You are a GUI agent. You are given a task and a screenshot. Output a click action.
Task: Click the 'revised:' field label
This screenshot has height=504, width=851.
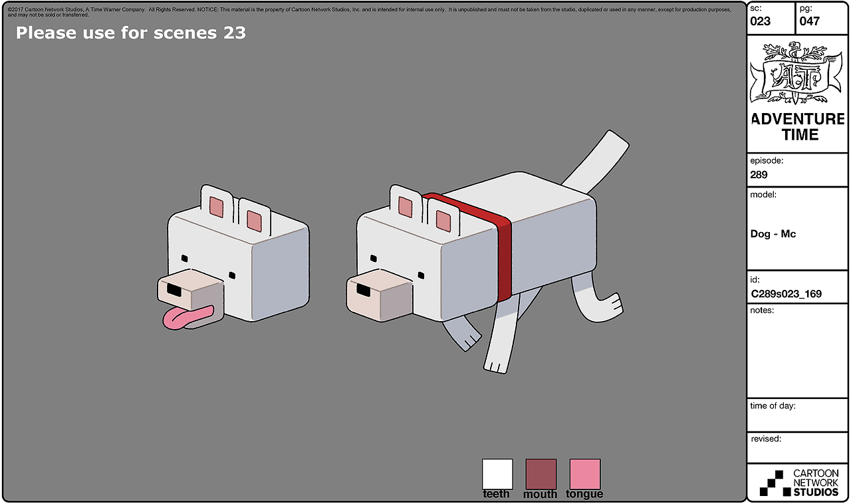tap(766, 439)
